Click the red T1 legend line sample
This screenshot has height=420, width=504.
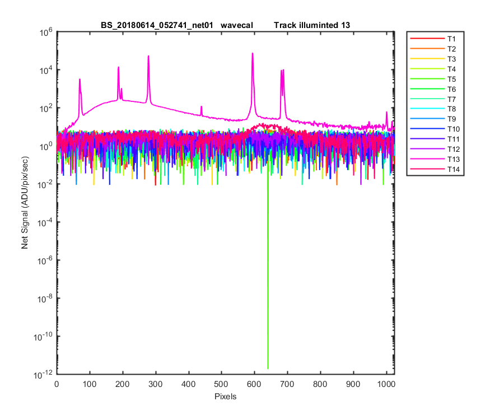[427, 39]
